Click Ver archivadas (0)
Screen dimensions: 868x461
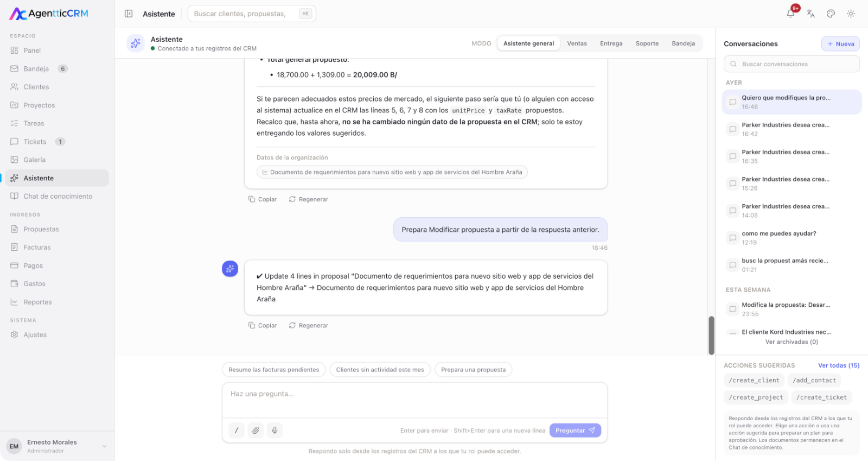click(x=792, y=342)
